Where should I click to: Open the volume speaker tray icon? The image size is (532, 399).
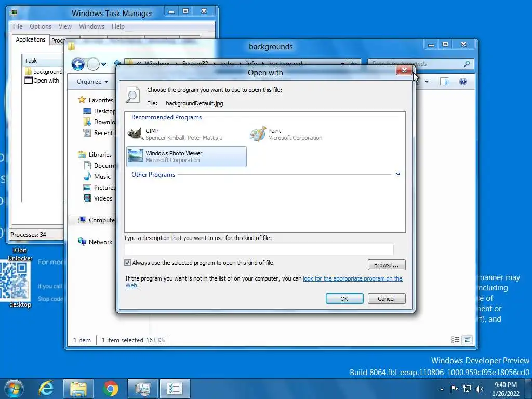click(x=480, y=389)
